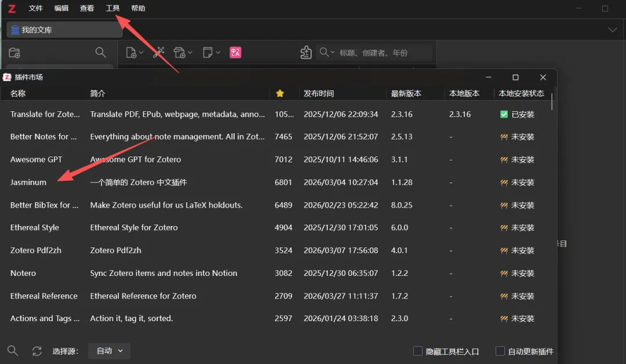Open the new item dropdown
The image size is (626, 364).
coord(134,52)
